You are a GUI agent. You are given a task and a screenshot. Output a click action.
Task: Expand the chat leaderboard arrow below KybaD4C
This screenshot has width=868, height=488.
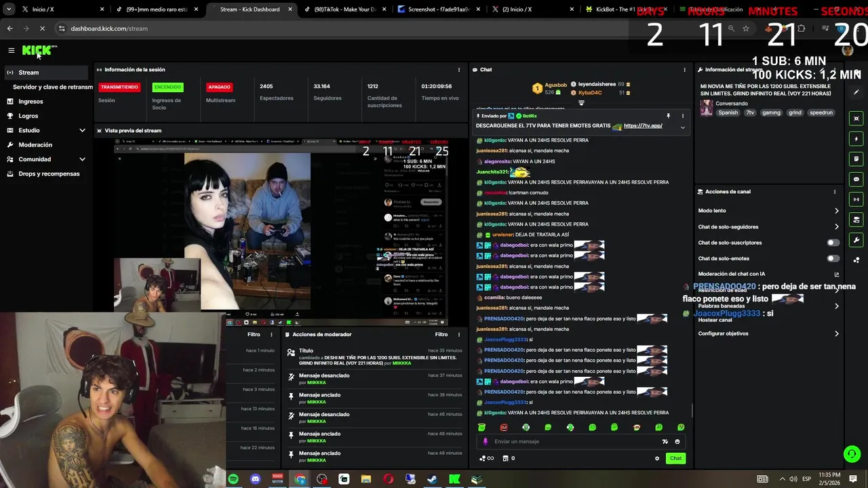(581, 103)
